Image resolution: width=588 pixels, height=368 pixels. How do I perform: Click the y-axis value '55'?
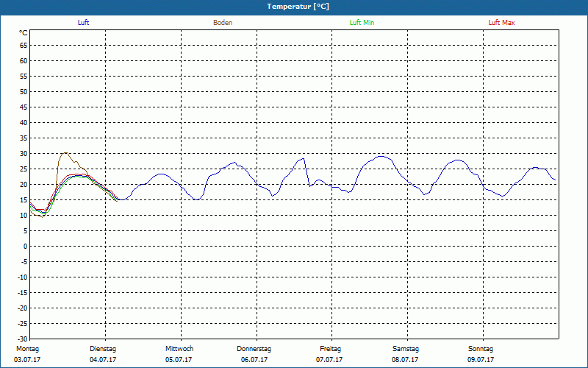[24, 77]
